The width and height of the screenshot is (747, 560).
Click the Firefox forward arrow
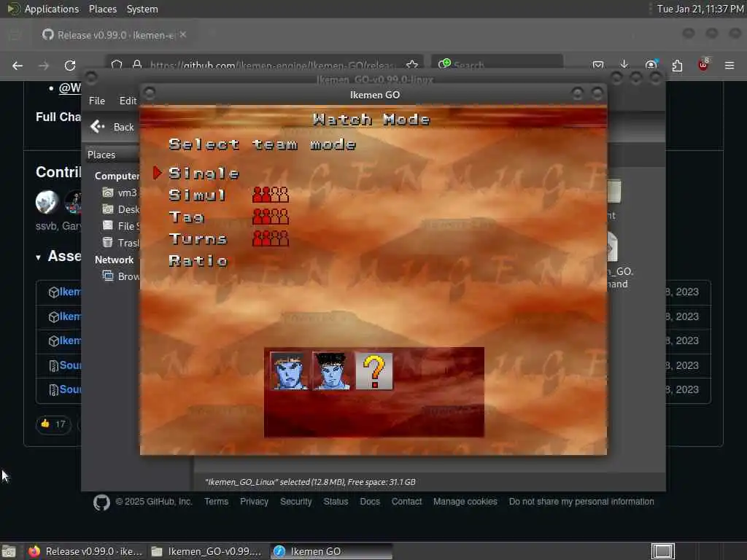(x=44, y=66)
